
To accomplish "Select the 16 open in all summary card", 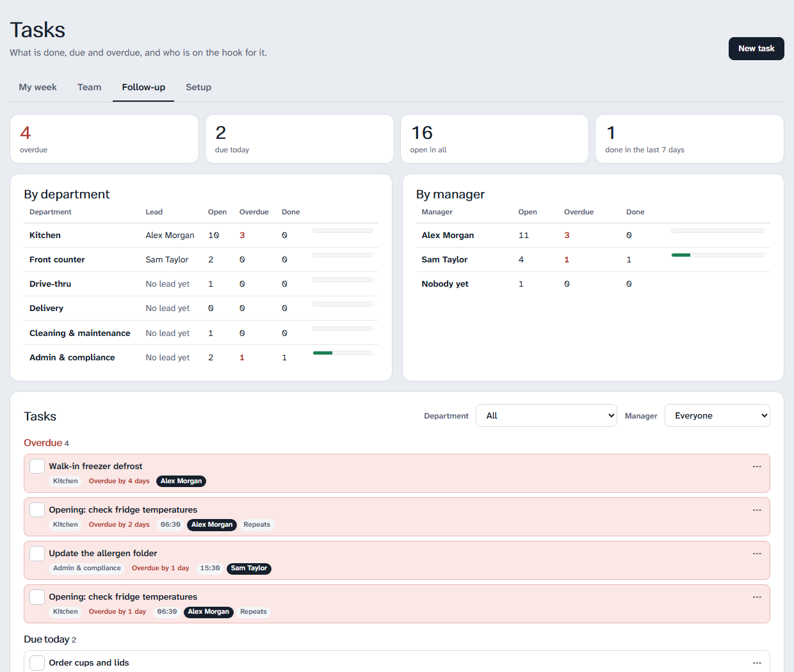I will (494, 139).
